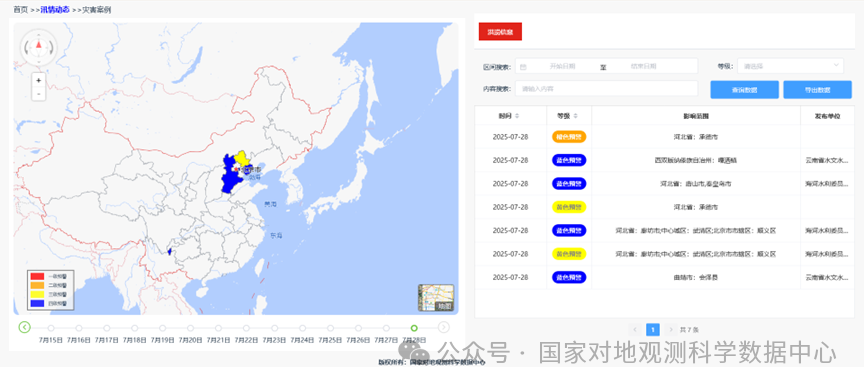Zoom out the map with minus button
The width and height of the screenshot is (864, 367).
point(39,94)
